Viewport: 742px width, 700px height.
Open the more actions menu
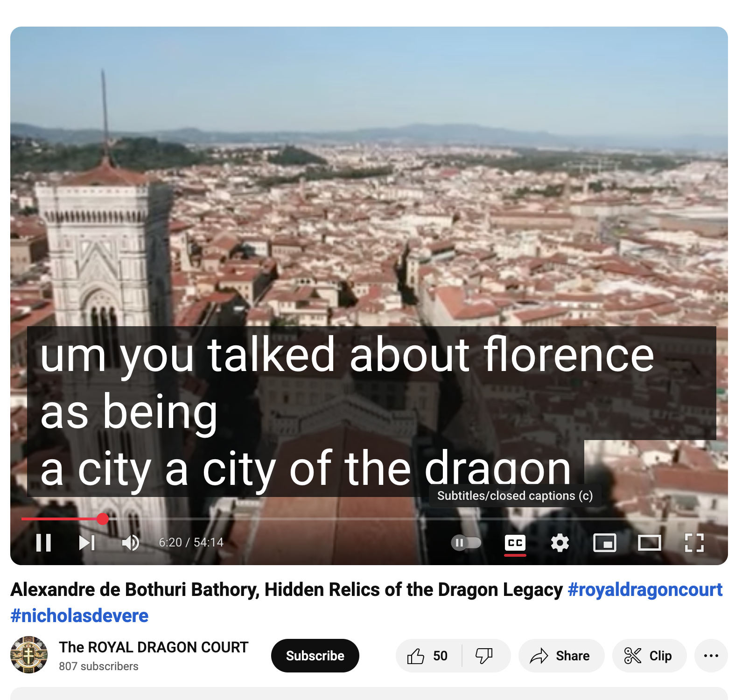[x=711, y=656]
